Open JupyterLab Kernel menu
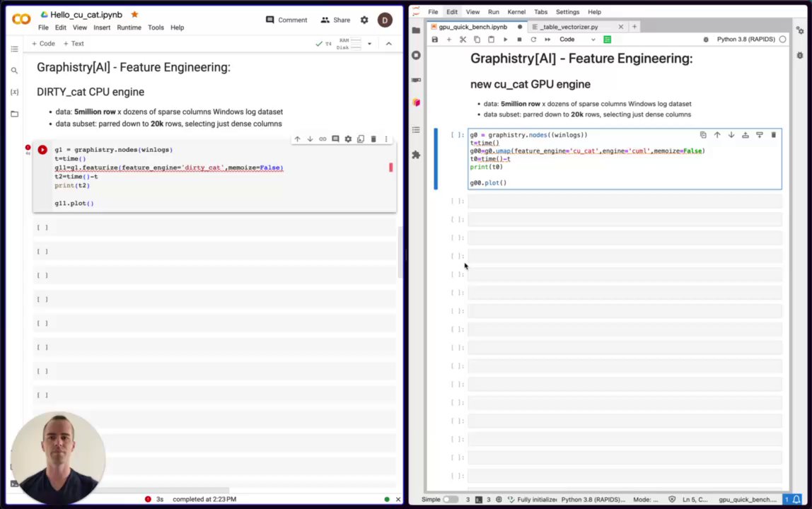Viewport: 812px width, 509px height. (x=516, y=12)
